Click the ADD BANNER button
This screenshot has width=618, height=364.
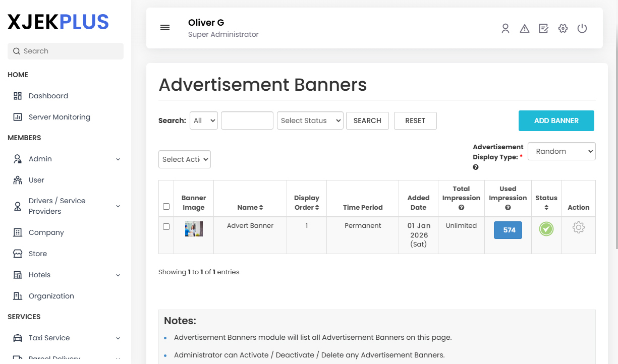point(556,120)
